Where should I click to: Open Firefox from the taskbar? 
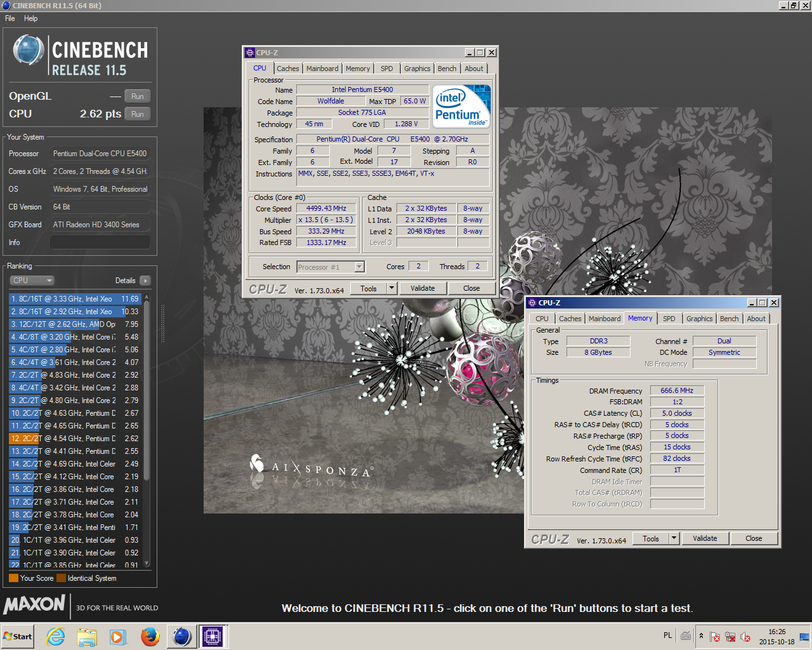point(150,636)
